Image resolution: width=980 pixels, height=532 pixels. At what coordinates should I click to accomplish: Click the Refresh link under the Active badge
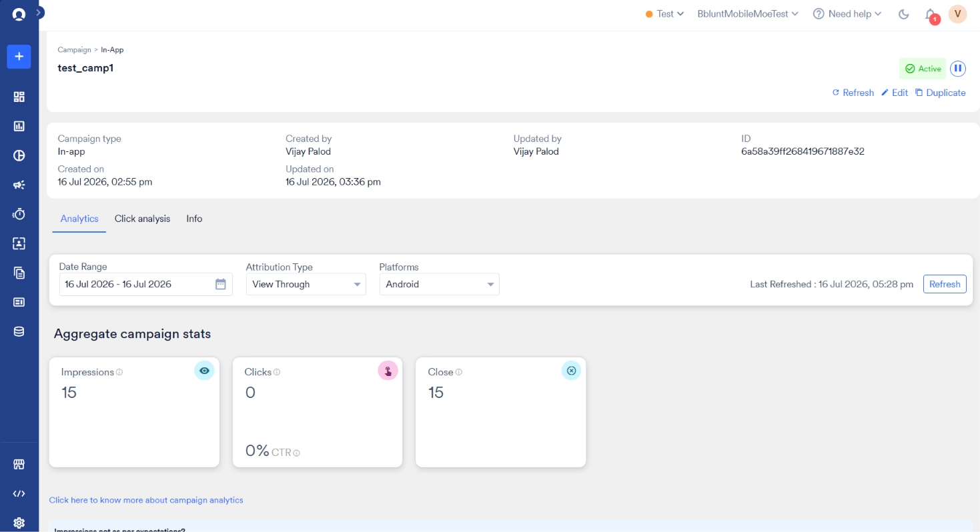[853, 93]
